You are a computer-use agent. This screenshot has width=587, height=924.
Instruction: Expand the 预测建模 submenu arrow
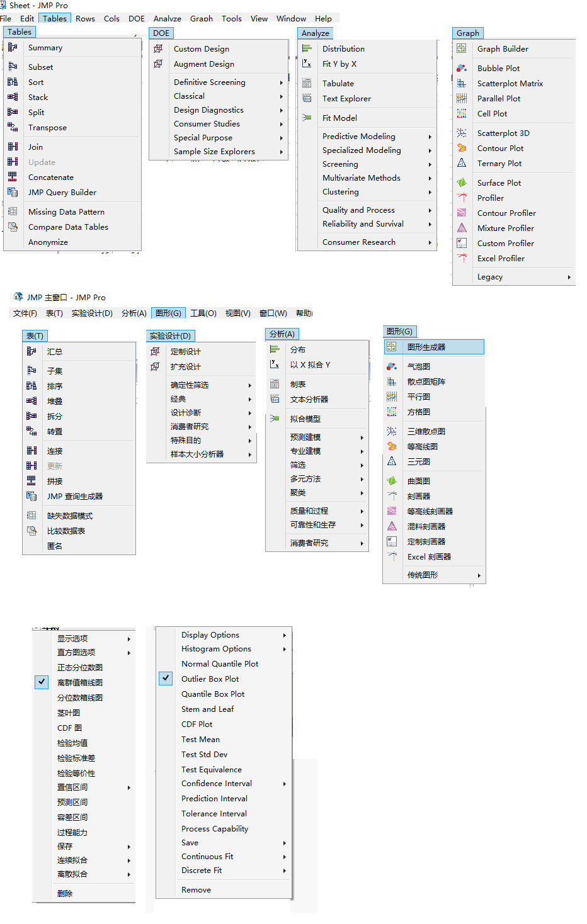tap(362, 437)
